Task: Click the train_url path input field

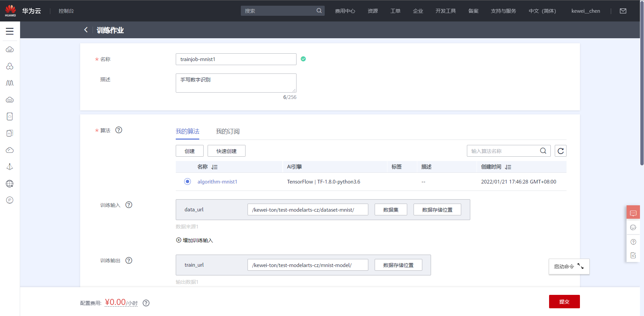Action: [x=308, y=265]
